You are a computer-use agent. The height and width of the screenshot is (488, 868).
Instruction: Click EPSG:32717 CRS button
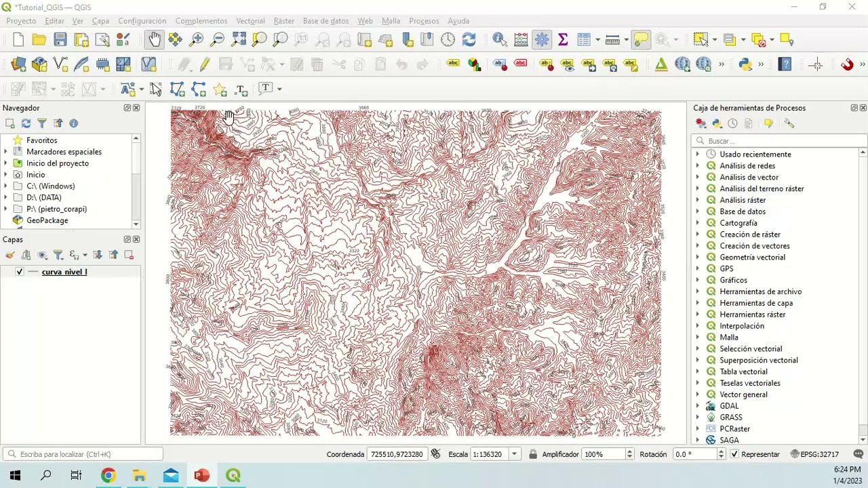(815, 454)
